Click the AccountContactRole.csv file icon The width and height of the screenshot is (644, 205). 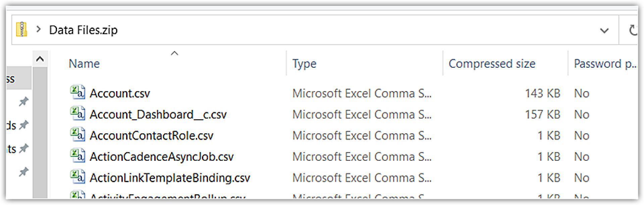click(x=77, y=135)
